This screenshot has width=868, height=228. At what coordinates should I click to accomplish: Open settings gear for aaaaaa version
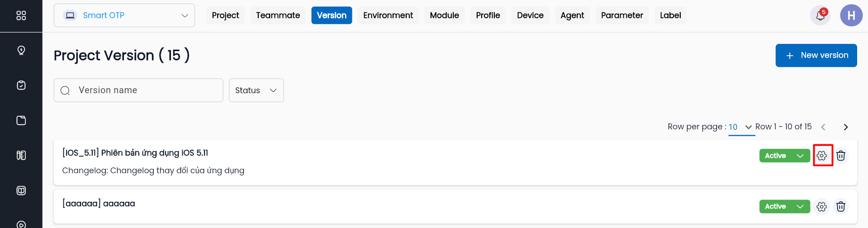pos(822,207)
